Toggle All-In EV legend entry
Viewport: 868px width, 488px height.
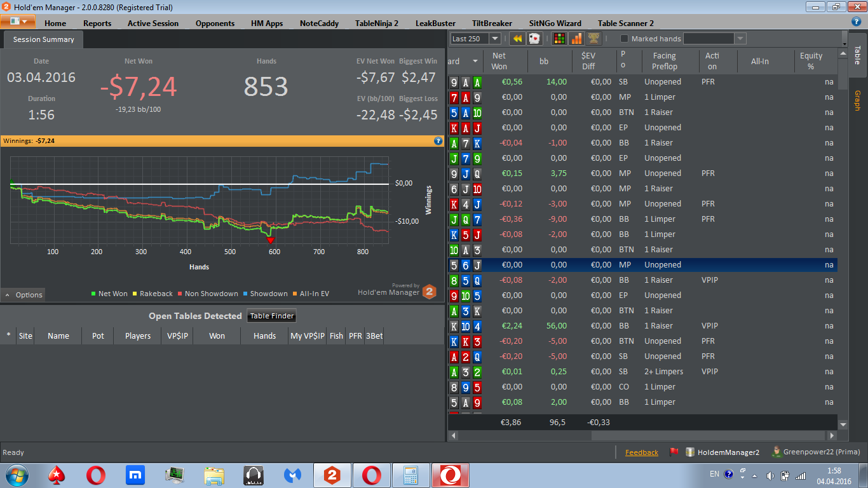tap(311, 294)
